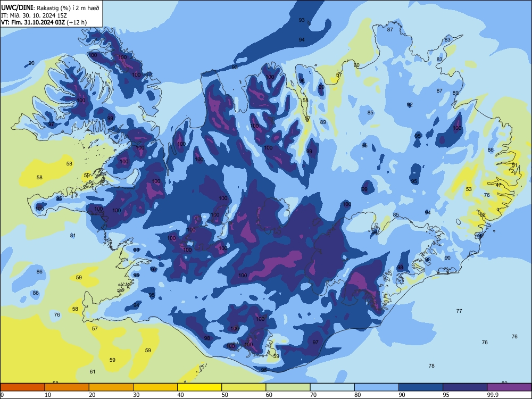532x399 pixels.
Task: Click the '77' humidity value on the map
Action: click(460, 311)
